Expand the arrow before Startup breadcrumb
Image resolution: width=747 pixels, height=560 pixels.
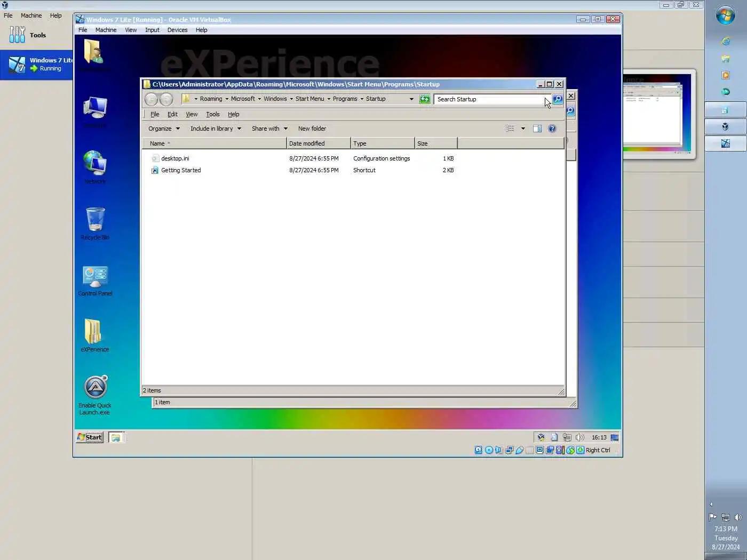click(x=362, y=99)
